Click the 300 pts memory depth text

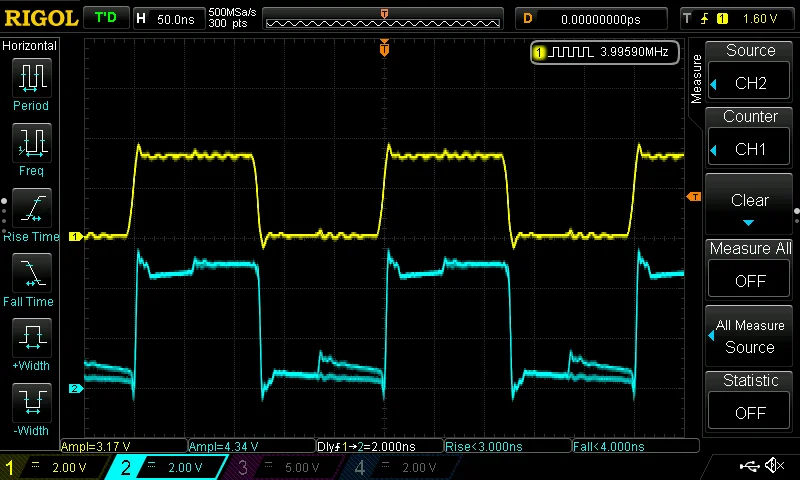coord(228,23)
